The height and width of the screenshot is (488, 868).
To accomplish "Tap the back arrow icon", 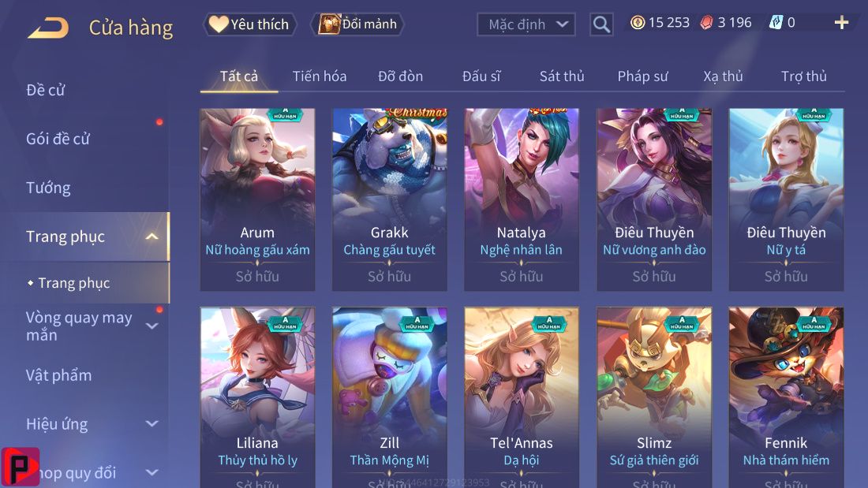I will [x=48, y=28].
